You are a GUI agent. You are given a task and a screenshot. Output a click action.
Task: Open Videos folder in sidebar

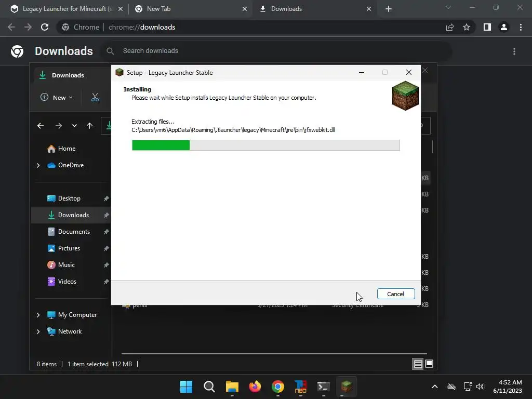67,282
